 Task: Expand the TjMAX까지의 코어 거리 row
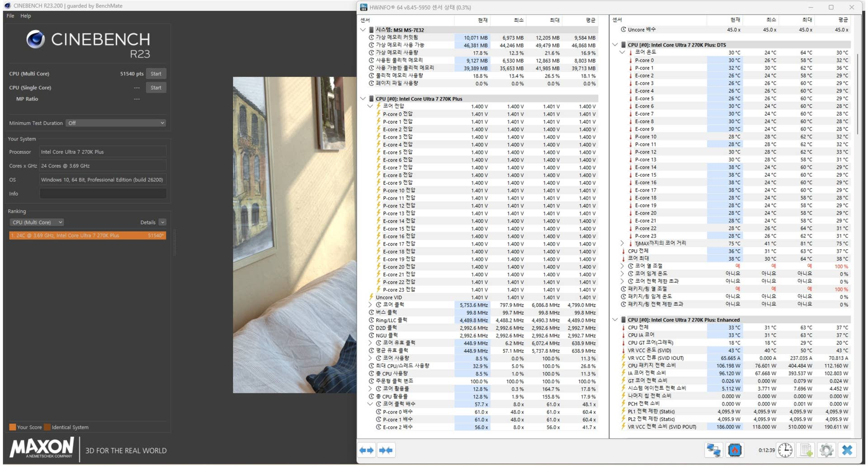[622, 243]
